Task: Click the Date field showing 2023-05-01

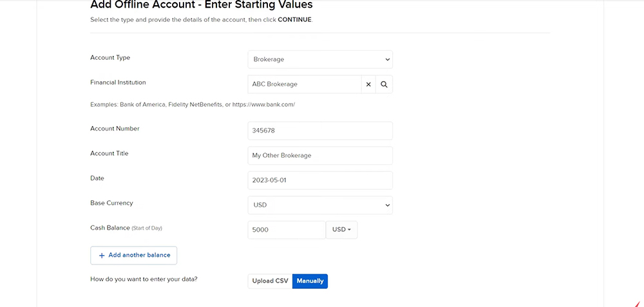Action: click(320, 180)
